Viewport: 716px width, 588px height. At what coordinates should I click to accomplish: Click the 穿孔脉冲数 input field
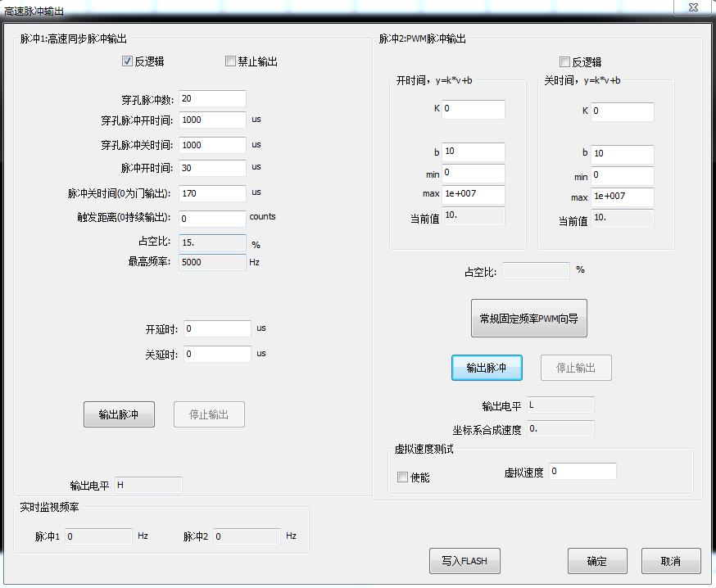[x=212, y=99]
